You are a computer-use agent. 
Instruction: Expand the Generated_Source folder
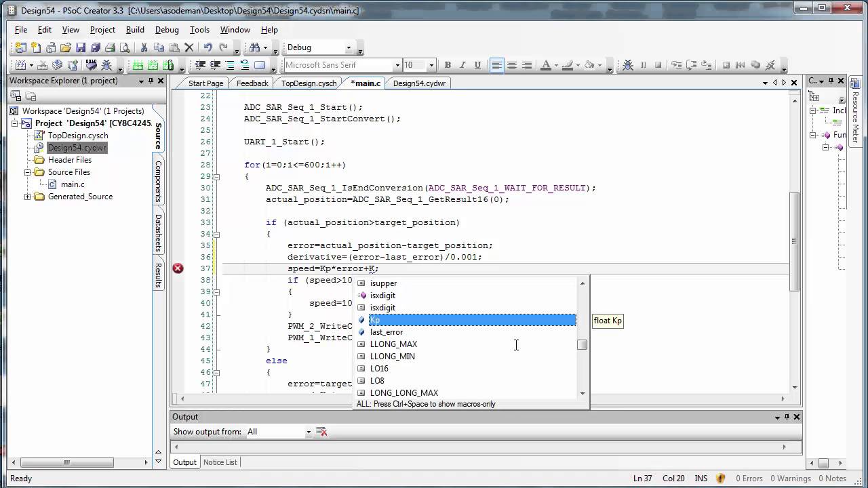click(x=27, y=197)
